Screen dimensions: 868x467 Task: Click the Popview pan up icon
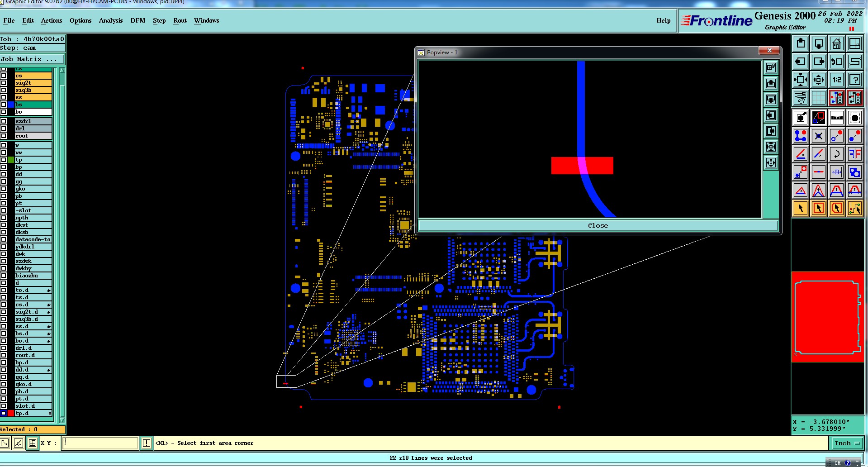[771, 84]
